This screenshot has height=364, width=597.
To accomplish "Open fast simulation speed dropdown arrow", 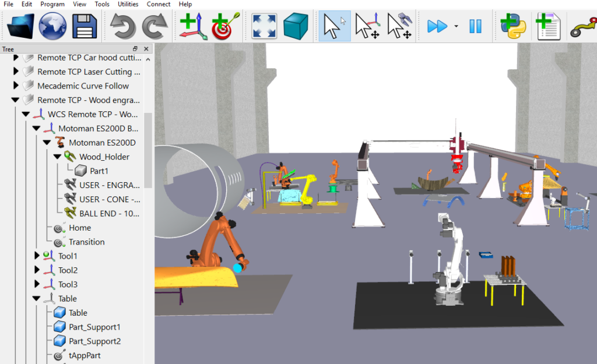I will [456, 27].
